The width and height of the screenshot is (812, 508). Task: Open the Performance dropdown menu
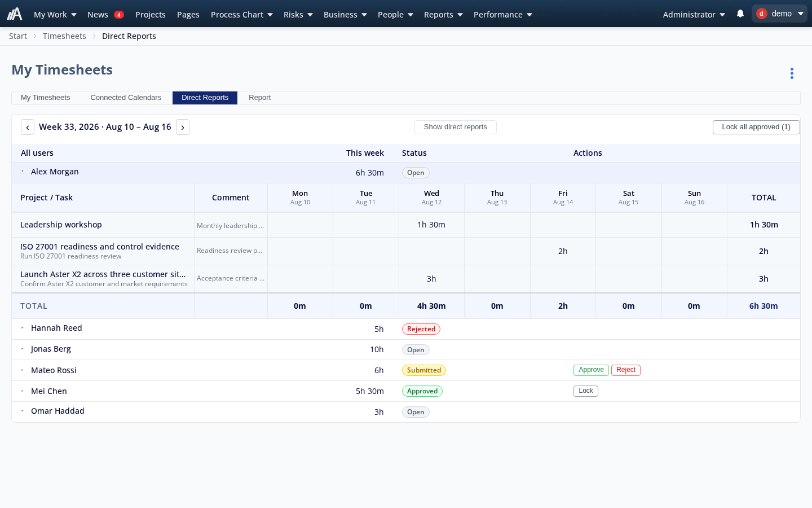pos(502,14)
